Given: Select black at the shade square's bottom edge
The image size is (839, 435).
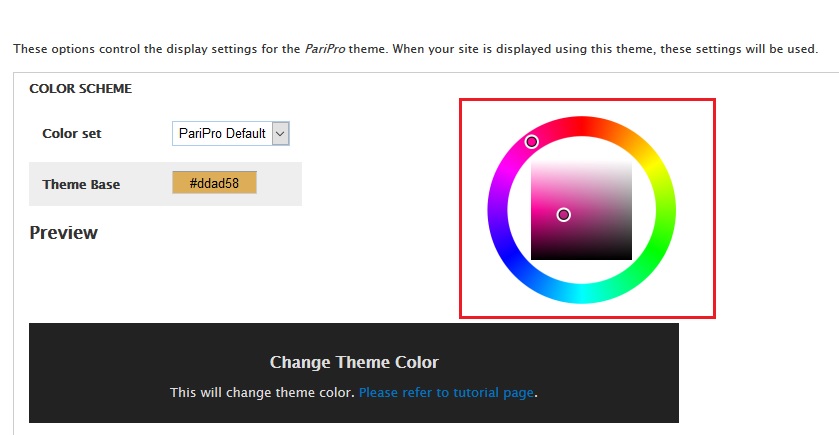Looking at the screenshot, I should 581,257.
